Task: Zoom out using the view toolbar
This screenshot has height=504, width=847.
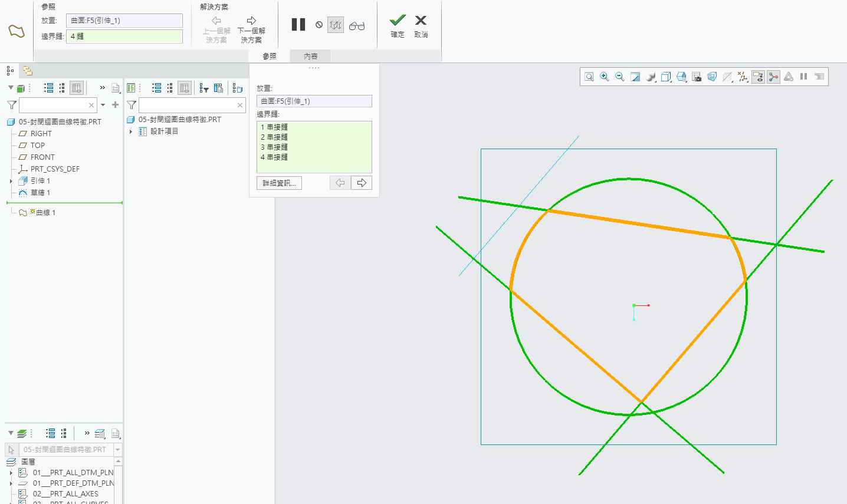Action: tap(620, 77)
